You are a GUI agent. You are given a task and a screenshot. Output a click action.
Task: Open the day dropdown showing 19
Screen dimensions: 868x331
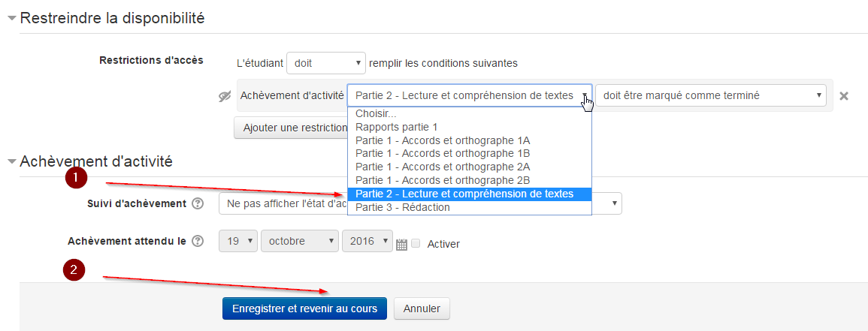coord(238,242)
